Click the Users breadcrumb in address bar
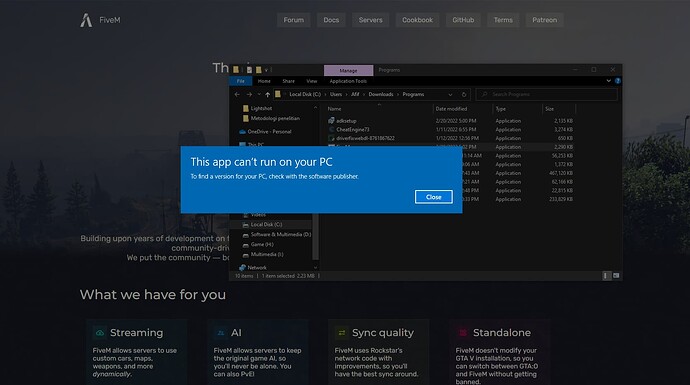690x385 pixels. [x=336, y=94]
